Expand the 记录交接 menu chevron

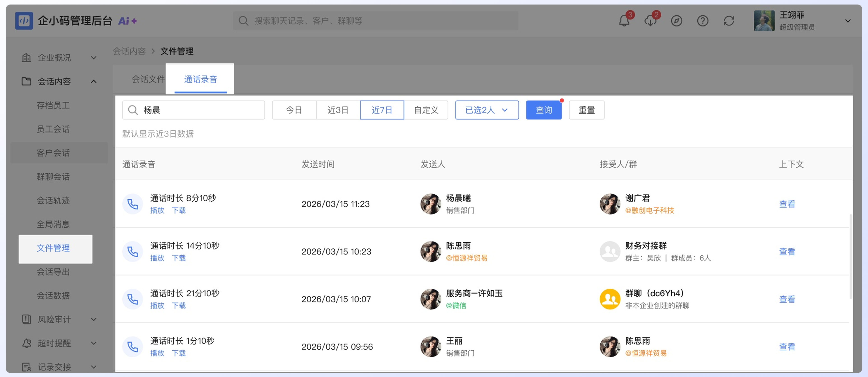click(x=94, y=367)
